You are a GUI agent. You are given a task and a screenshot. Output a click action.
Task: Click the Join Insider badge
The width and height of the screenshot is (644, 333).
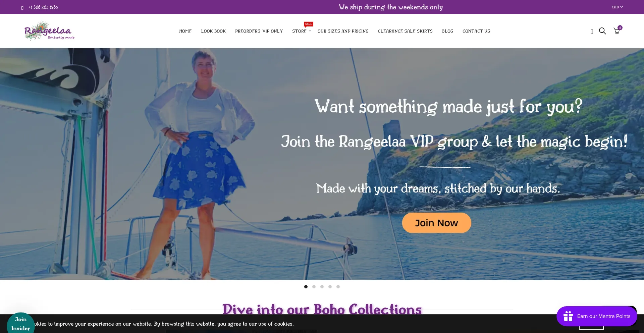21,324
